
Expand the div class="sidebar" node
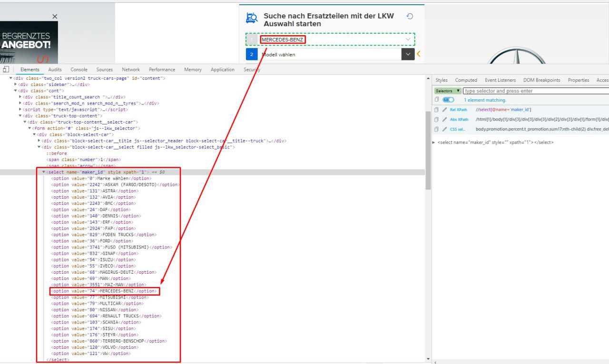pyautogui.click(x=16, y=84)
